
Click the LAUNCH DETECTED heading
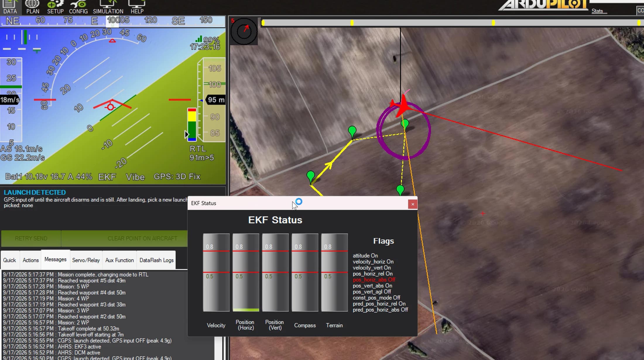pos(35,192)
